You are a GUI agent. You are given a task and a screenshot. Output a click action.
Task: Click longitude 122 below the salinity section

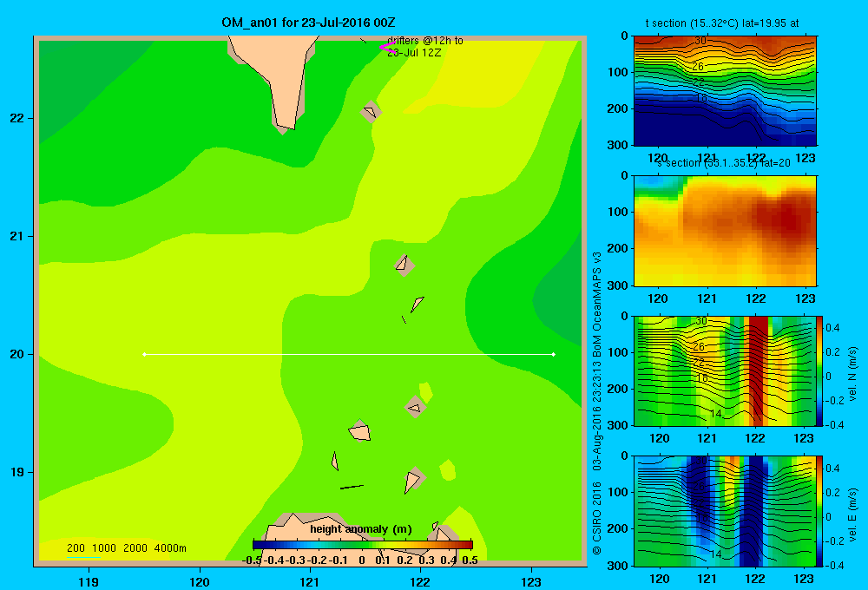756,298
